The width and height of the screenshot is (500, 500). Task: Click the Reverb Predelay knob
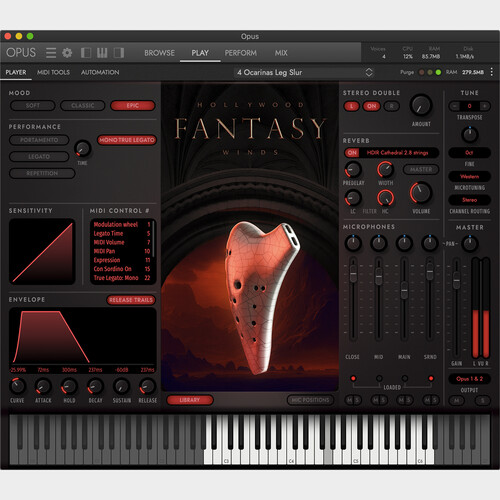pos(353,170)
